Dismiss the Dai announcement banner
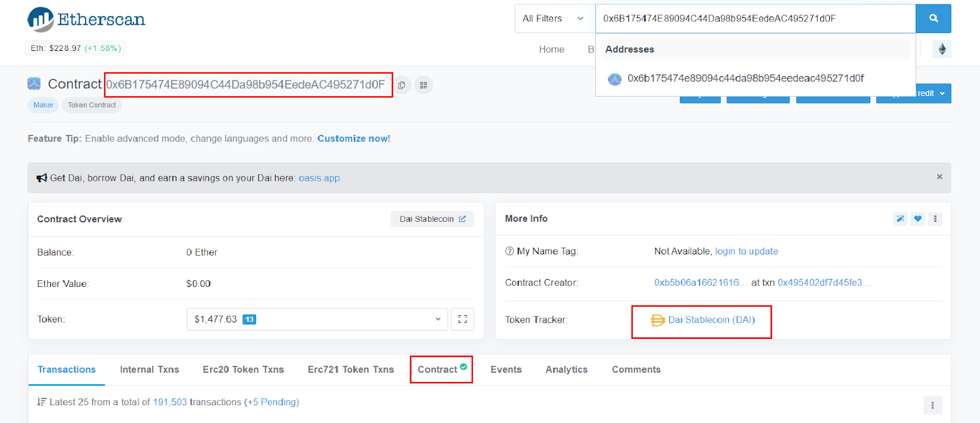This screenshot has height=423, width=980. pos(940,177)
